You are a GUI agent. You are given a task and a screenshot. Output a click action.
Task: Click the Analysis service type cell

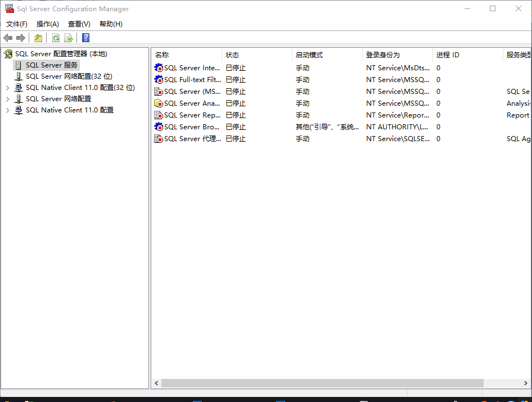[518, 103]
